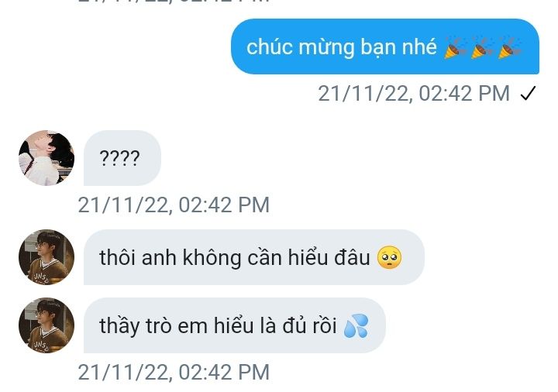Click the timestamp below the last message
Viewport: 558px width, 392px height.
(x=174, y=372)
